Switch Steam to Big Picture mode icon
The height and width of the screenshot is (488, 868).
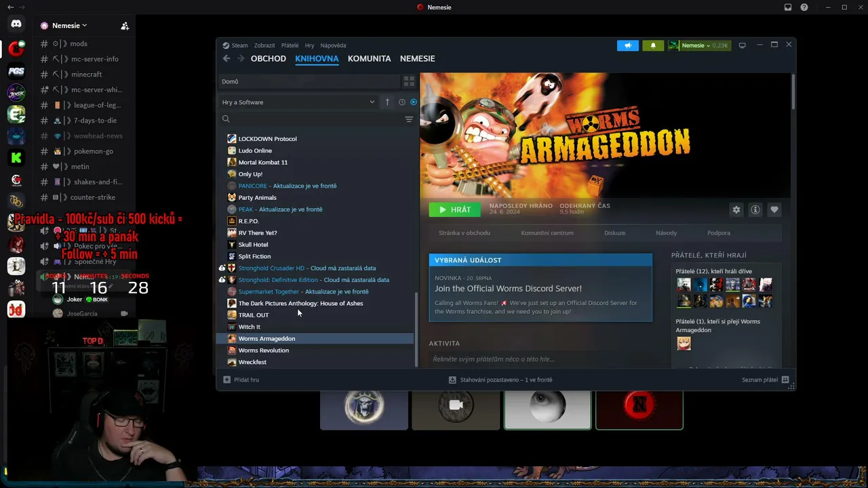pyautogui.click(x=743, y=45)
